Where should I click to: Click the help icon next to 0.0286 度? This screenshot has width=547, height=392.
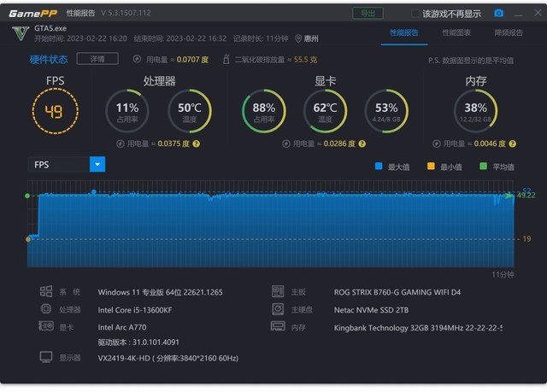[362, 143]
